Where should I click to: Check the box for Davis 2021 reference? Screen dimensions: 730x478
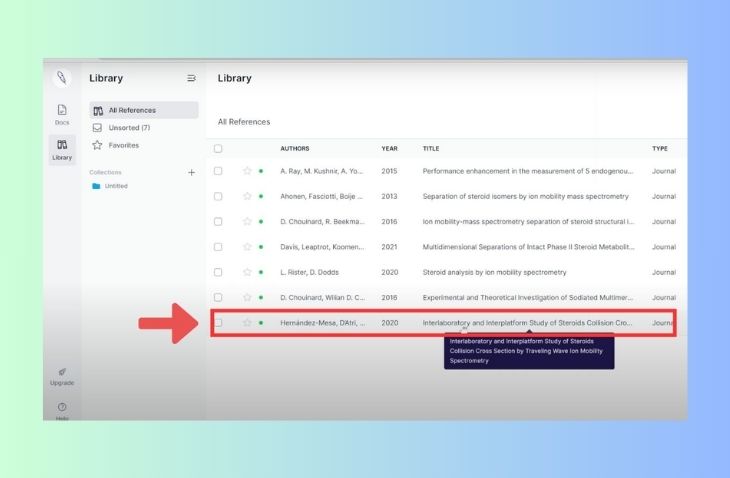pos(218,247)
